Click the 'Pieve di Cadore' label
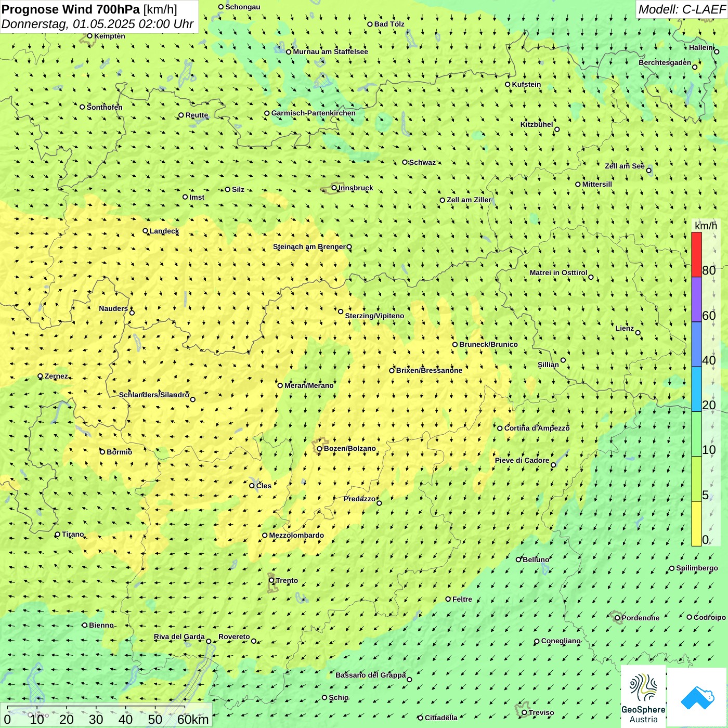The image size is (728, 728). tap(522, 460)
